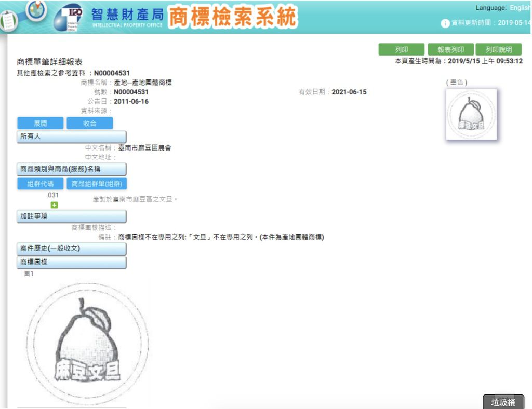Open the small trademark thumbnail under 墨色
This screenshot has height=409, width=532.
[471, 114]
